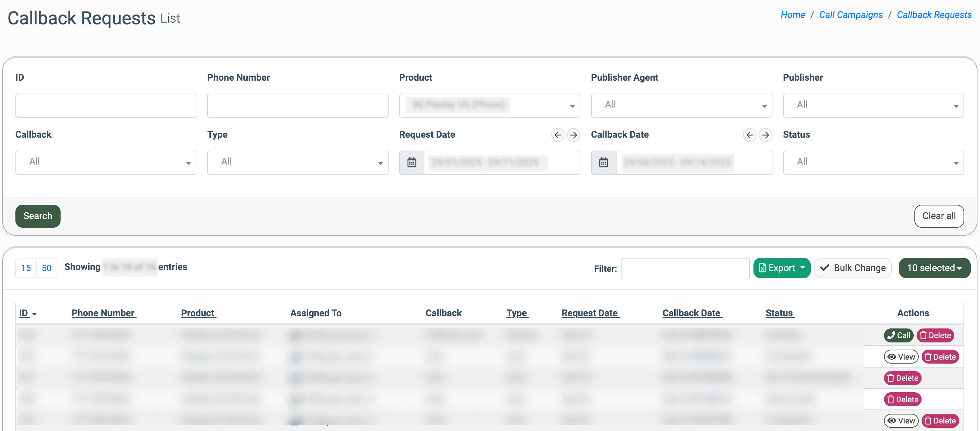Open the Callback Date calendar icon

coord(603,162)
